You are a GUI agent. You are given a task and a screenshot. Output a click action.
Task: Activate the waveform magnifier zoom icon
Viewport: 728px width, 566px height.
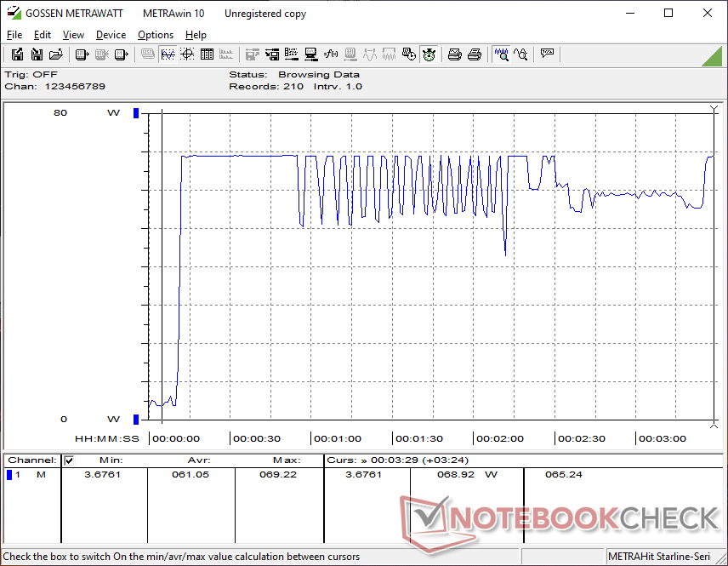point(501,54)
